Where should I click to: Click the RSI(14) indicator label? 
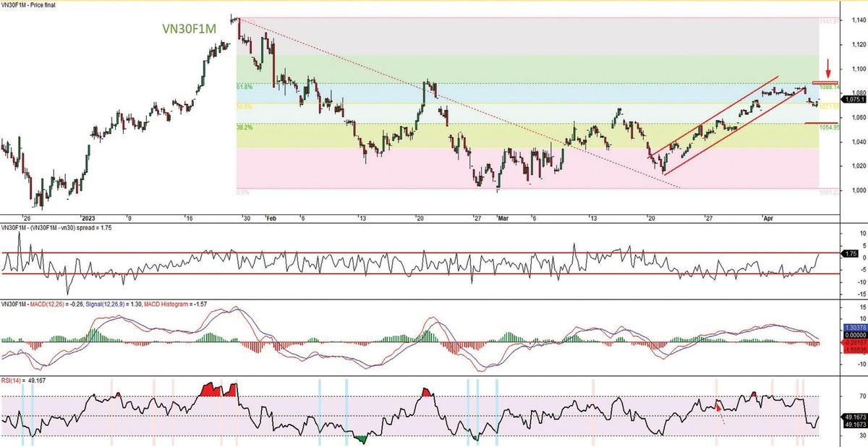click(12, 380)
